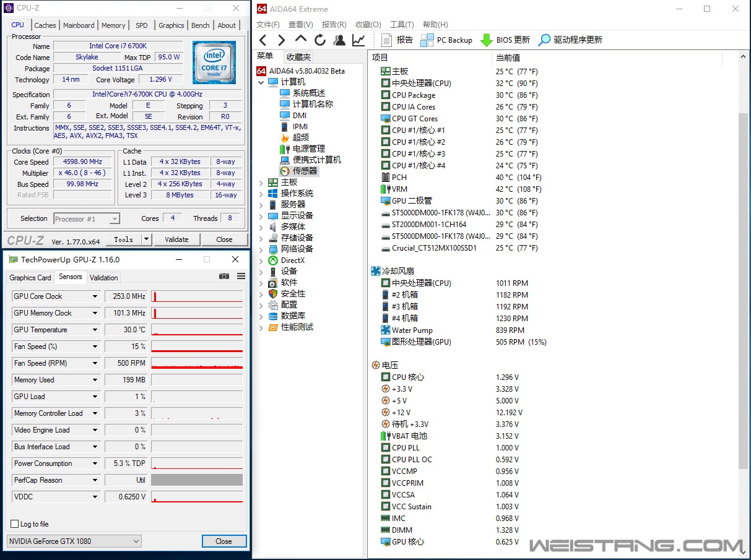The height and width of the screenshot is (560, 751).
Task: Open the 工具(T) menu in AIDA64
Action: point(402,25)
